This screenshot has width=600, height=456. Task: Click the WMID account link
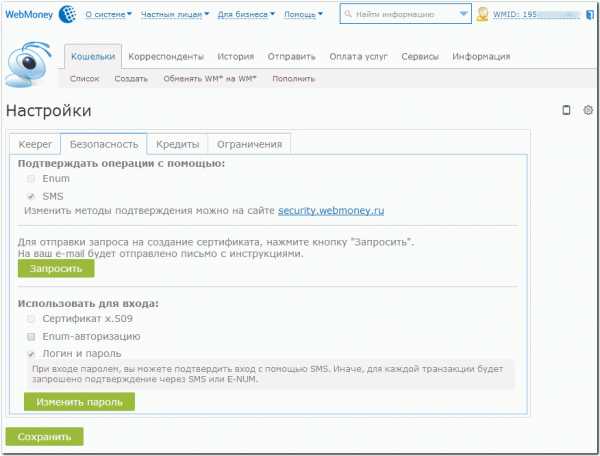(536, 15)
